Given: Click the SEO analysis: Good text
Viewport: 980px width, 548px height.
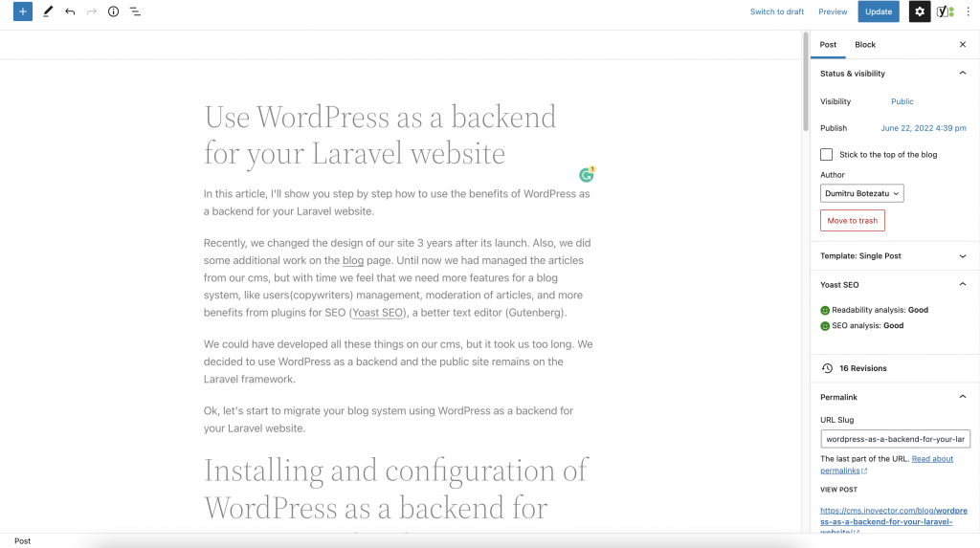Looking at the screenshot, I should coord(867,325).
